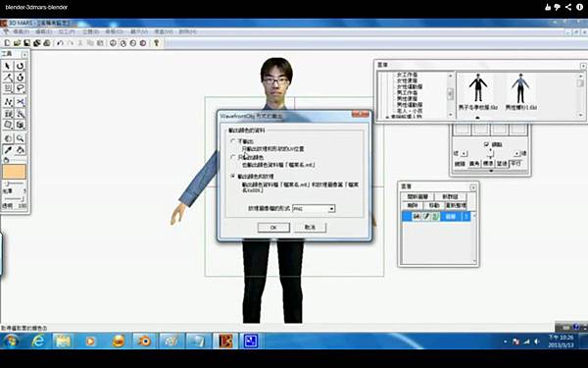Click OK in the WavefrontObj export dialog
The image size is (588, 368).
(x=273, y=228)
